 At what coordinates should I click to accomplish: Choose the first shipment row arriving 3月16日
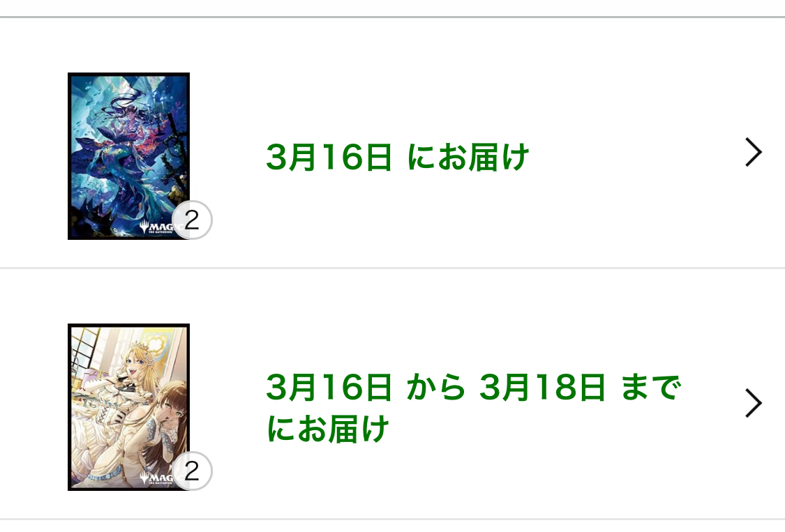392,143
